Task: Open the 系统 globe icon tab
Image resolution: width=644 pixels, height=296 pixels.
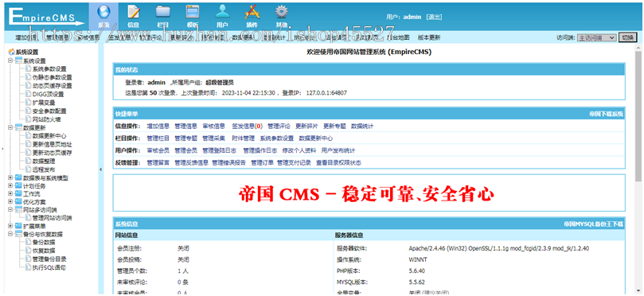Action: [104, 17]
